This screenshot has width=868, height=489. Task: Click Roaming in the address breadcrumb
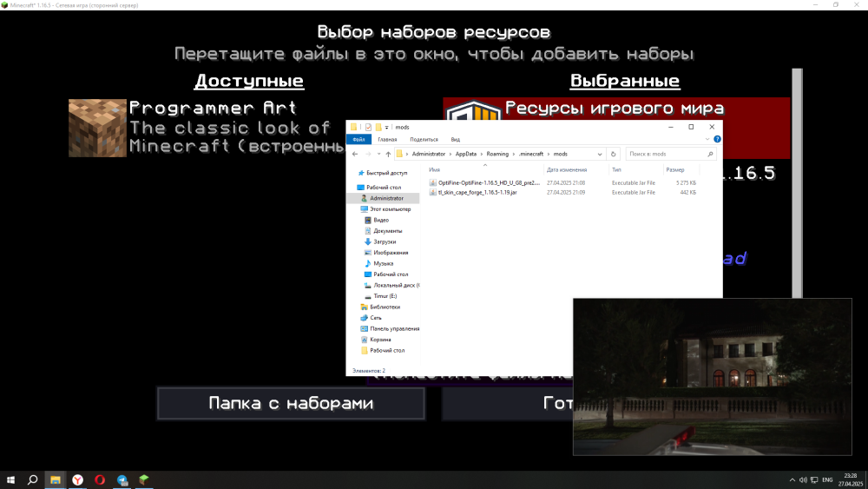point(497,154)
